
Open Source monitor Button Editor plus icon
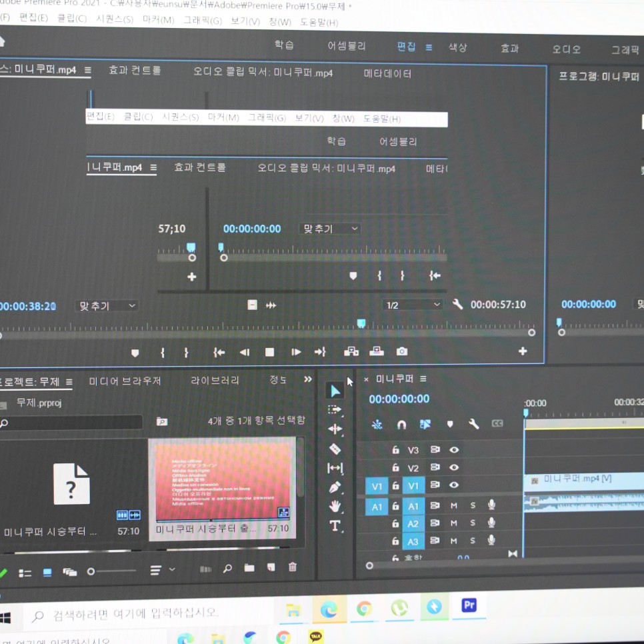tap(523, 351)
